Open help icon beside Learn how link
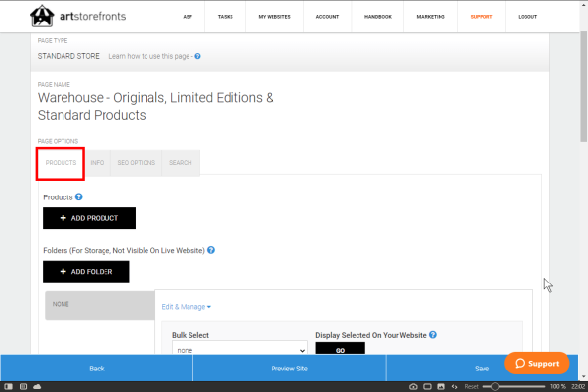588x392 pixels. (x=197, y=57)
